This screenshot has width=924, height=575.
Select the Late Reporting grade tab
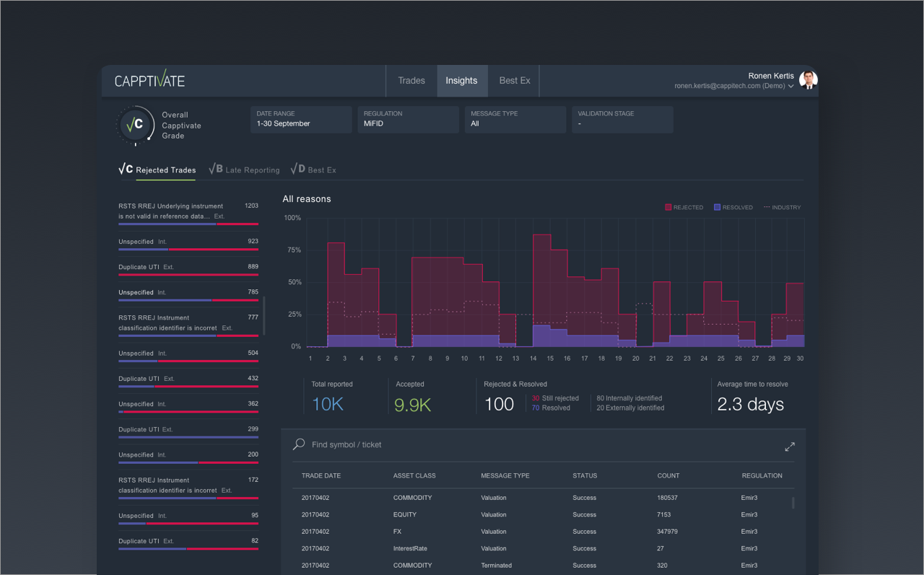pos(244,170)
